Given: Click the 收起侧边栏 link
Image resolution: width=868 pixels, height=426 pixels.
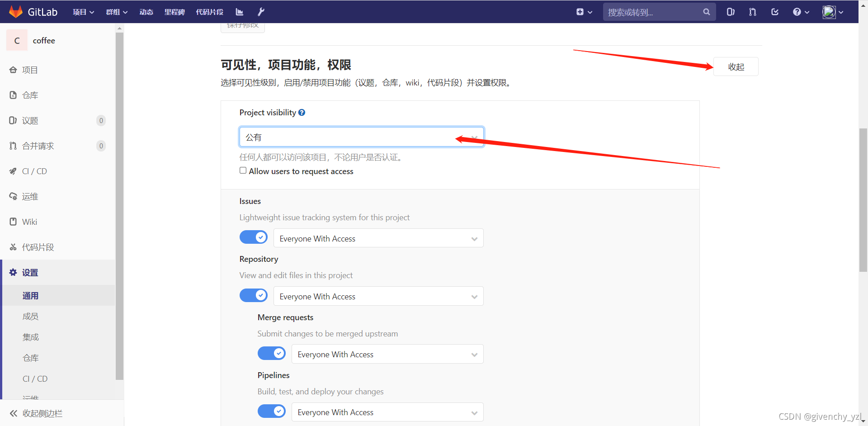Looking at the screenshot, I should click(x=42, y=413).
